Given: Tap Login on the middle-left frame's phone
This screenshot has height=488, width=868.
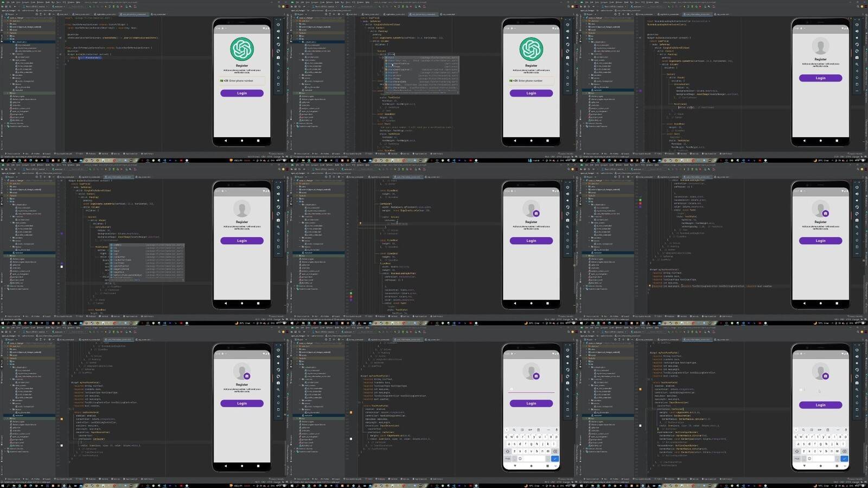Looking at the screenshot, I should (242, 240).
